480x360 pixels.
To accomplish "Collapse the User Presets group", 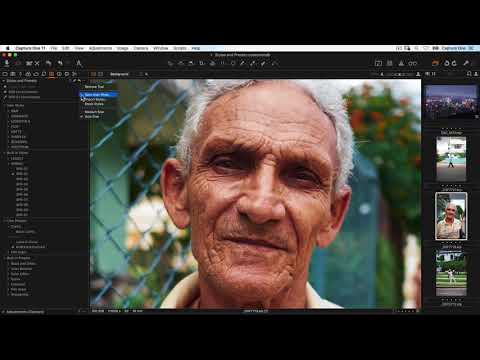I will click(4, 221).
